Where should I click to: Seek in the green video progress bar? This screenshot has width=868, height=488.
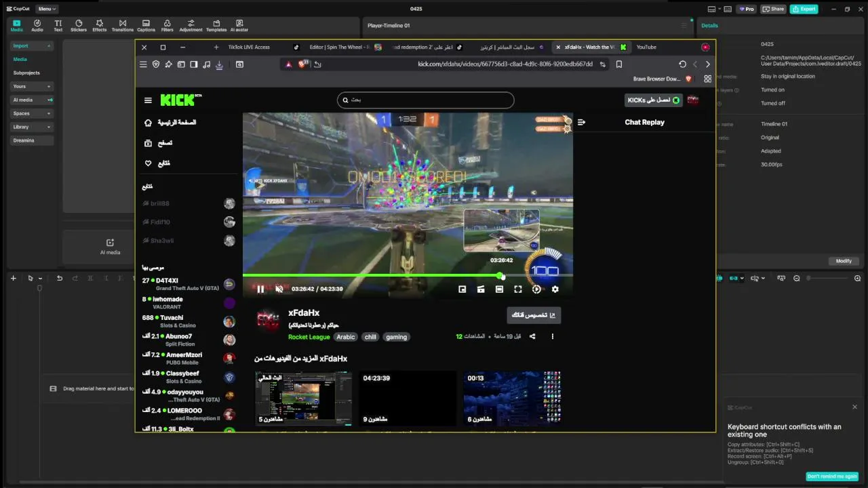tap(408, 276)
